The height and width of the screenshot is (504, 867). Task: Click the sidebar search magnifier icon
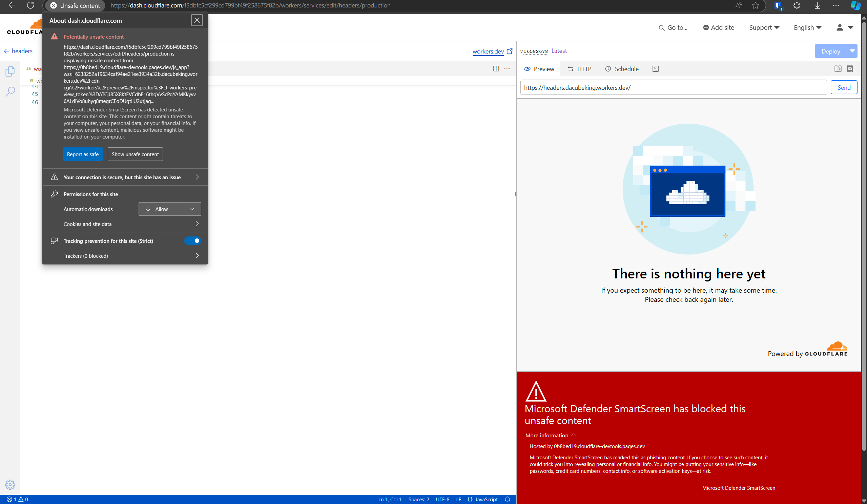[10, 91]
